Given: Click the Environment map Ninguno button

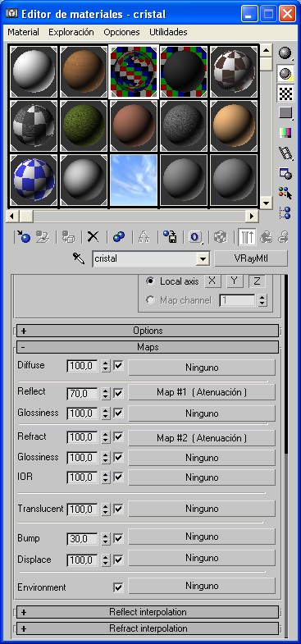Looking at the screenshot, I should [202, 586].
